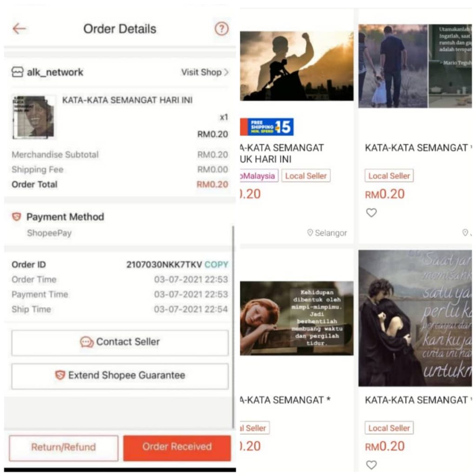Open the silhouette raised fist product image
This screenshot has width=476, height=476.
point(297,66)
